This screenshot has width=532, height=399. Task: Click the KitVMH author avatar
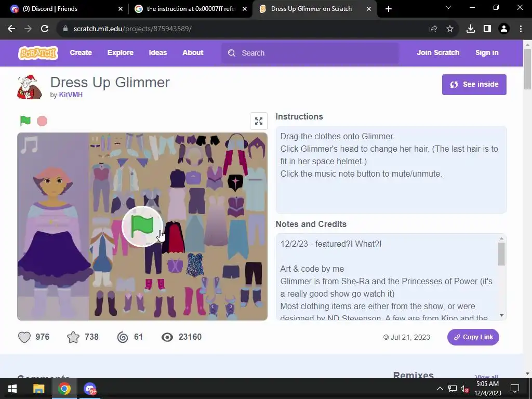coord(30,87)
